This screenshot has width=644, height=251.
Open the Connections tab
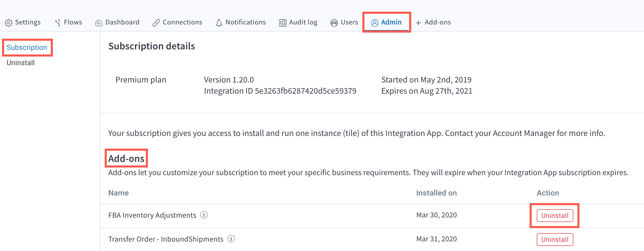177,22
